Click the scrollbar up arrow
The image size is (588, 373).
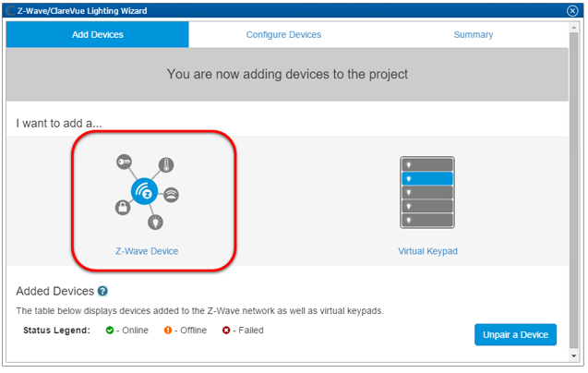click(573, 28)
